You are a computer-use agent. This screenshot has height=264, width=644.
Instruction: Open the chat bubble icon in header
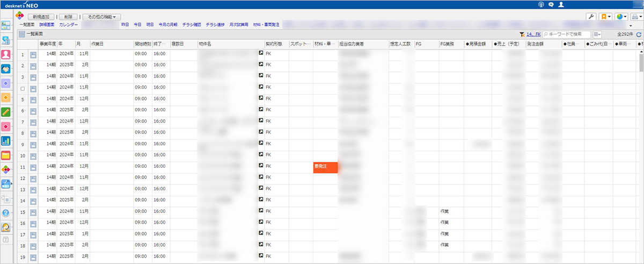[551, 4]
